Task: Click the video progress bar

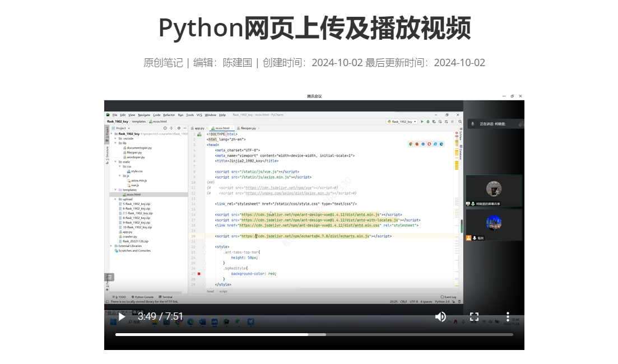Action: pos(314,334)
